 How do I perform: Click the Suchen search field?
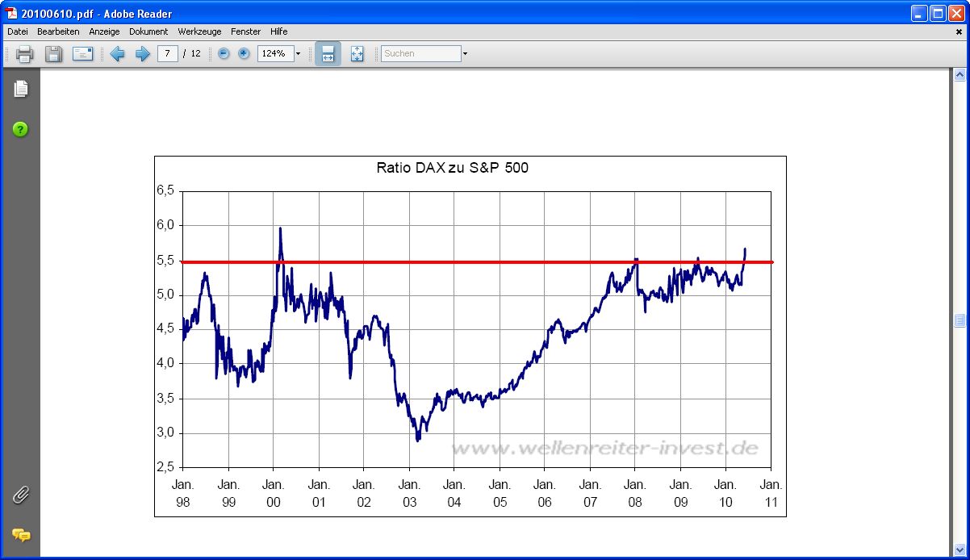[x=420, y=54]
